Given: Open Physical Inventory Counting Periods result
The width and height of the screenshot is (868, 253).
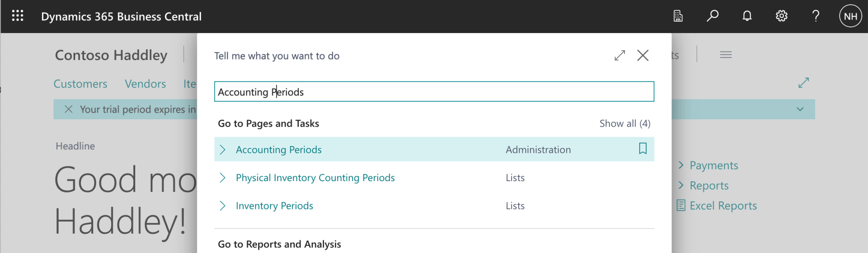Looking at the screenshot, I should coord(315,178).
